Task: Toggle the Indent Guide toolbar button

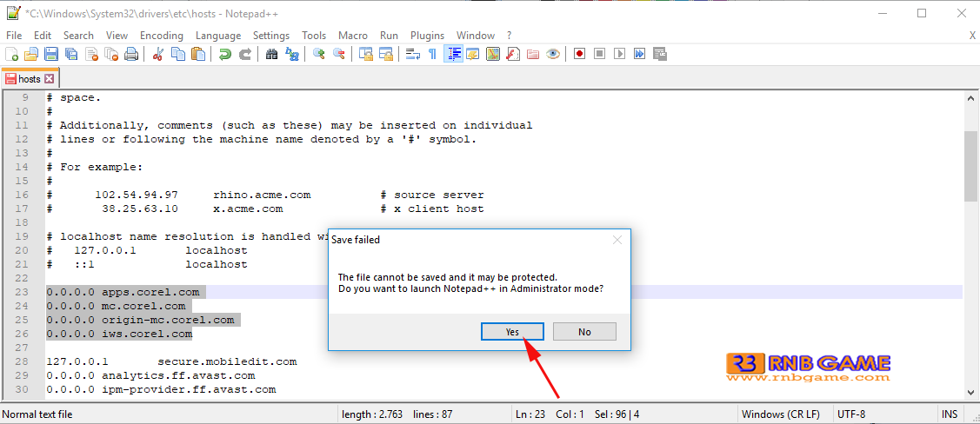Action: click(x=453, y=55)
